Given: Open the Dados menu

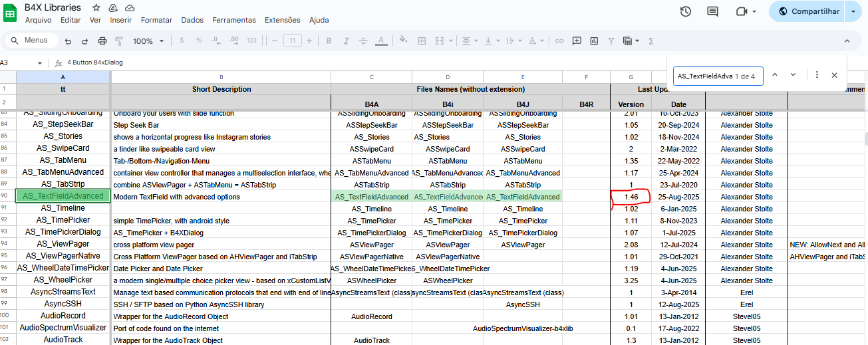Looking at the screenshot, I should point(192,20).
